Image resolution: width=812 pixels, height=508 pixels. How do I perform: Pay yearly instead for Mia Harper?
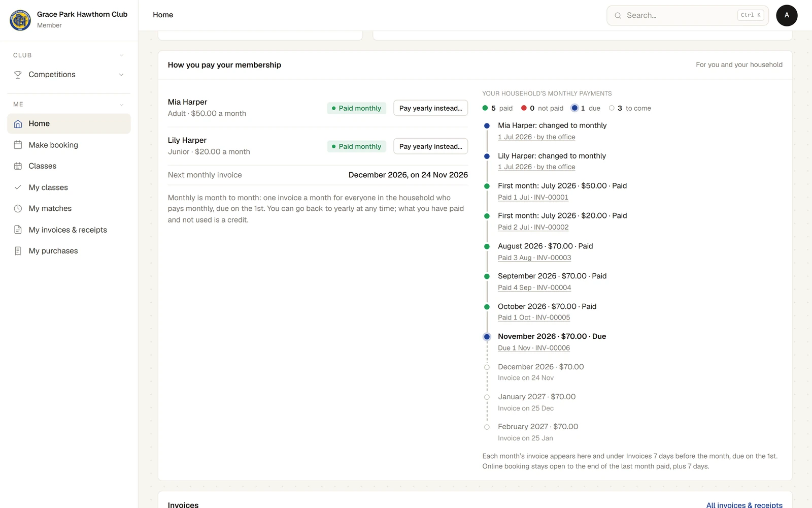click(x=430, y=108)
